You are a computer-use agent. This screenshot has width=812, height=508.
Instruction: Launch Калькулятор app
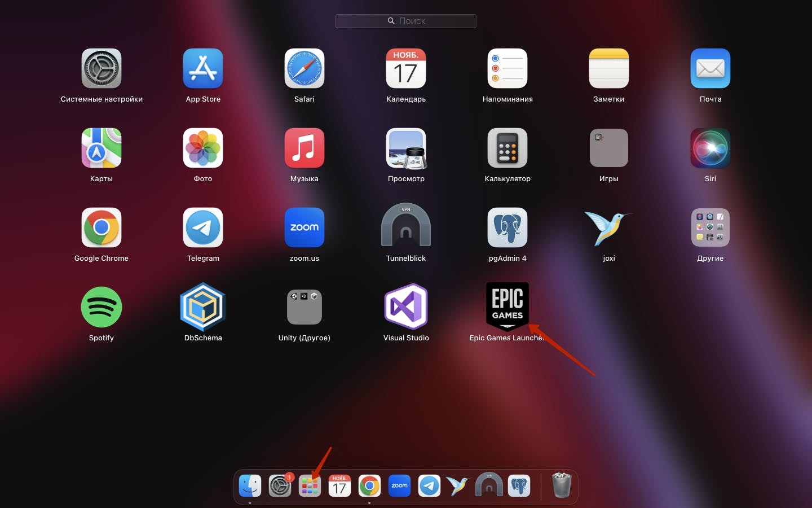click(507, 148)
